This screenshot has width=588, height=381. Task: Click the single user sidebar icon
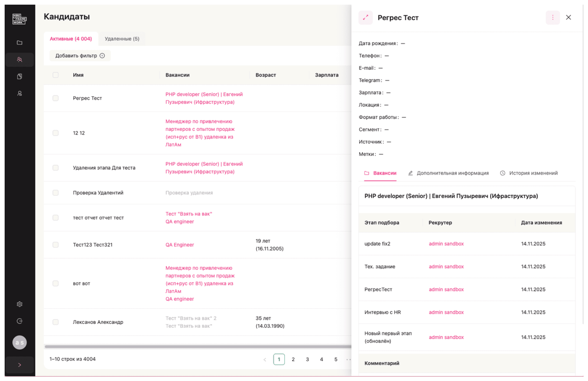coord(19,94)
